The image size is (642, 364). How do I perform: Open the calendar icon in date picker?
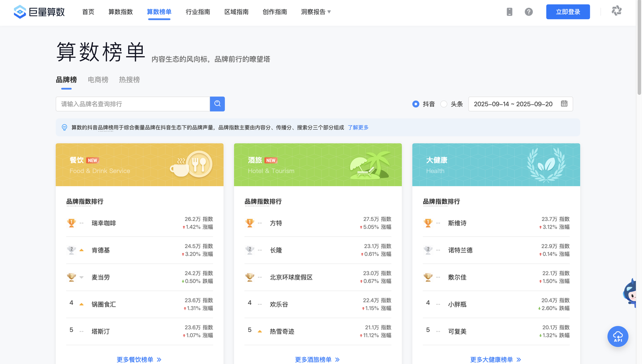[x=564, y=104]
